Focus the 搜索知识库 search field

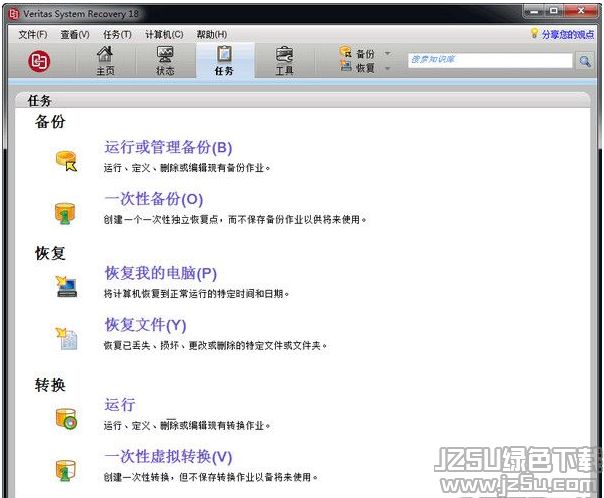click(490, 60)
